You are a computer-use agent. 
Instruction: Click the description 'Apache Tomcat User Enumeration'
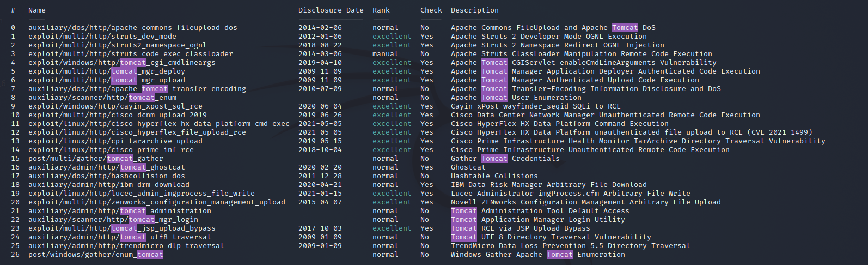516,98
